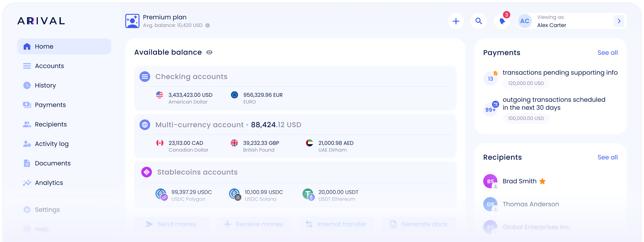Screen dimensions: 644x242
Task: Click Multi-currency account globe icon
Action: [145, 125]
